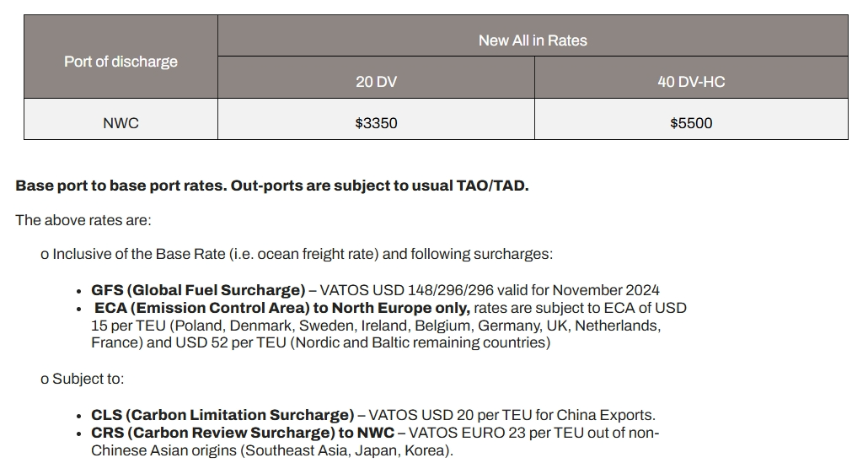Select the "ECA (Emission Control Area)" heading
Image resolution: width=868 pixels, height=474 pixels.
coord(209,308)
